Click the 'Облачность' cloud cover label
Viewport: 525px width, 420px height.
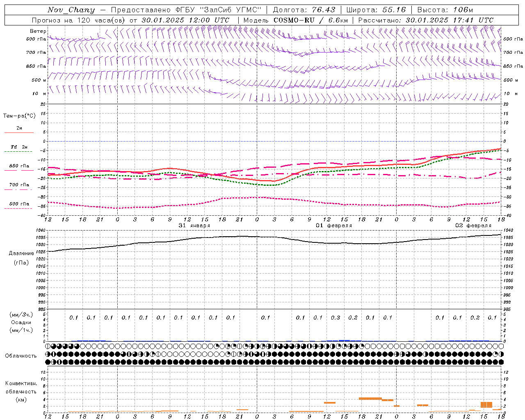tap(21, 356)
